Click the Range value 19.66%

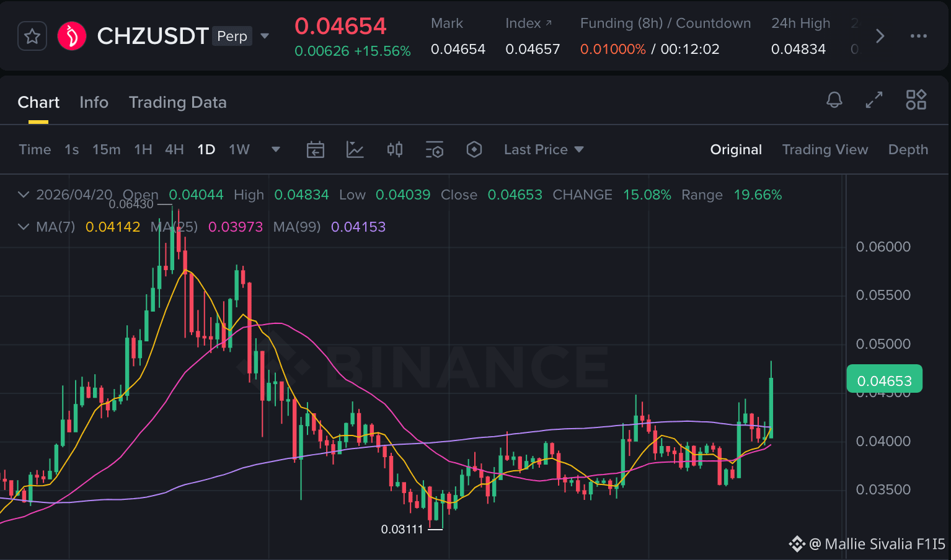[x=758, y=195]
